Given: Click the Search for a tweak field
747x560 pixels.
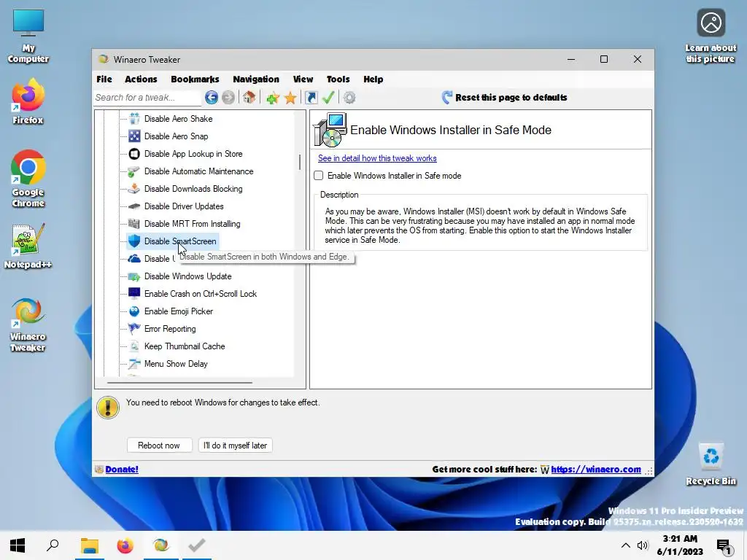Looking at the screenshot, I should coord(147,98).
